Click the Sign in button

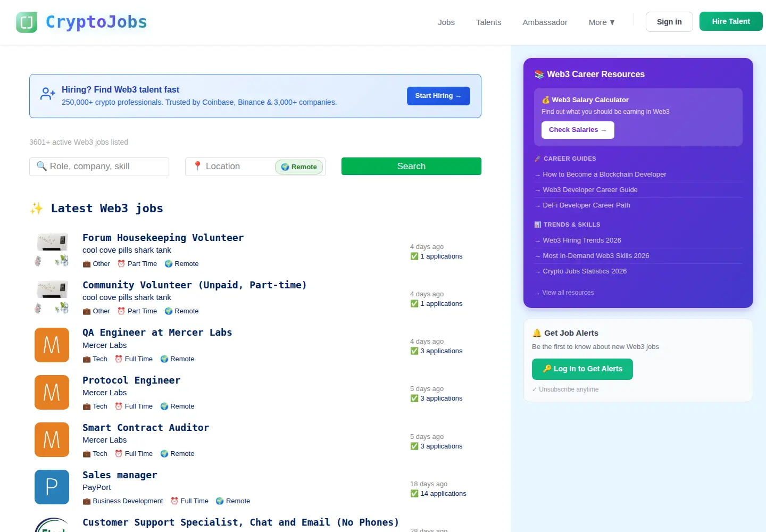(x=669, y=22)
